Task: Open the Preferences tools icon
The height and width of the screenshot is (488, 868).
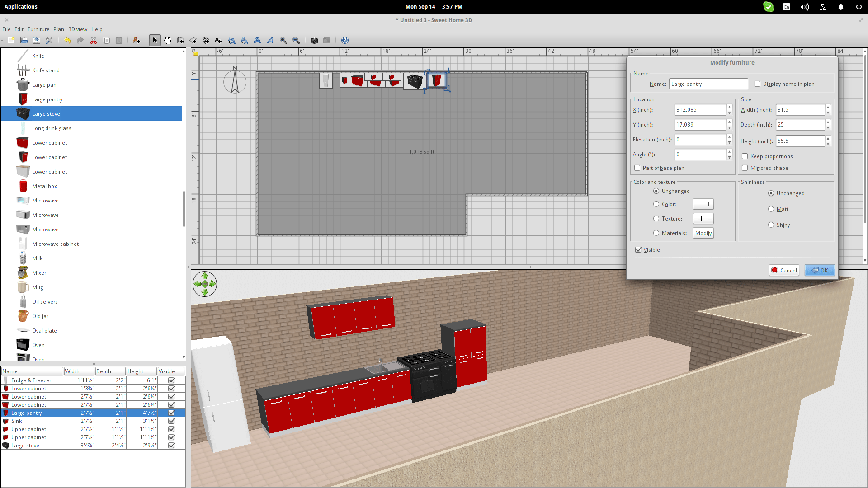Action: (x=49, y=40)
